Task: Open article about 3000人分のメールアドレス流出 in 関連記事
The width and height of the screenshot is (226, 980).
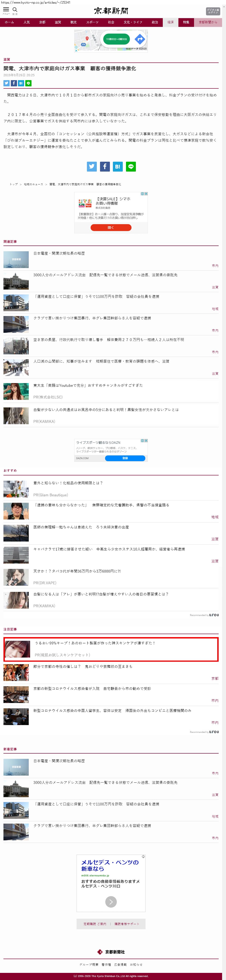Action: pyautogui.click(x=105, y=275)
